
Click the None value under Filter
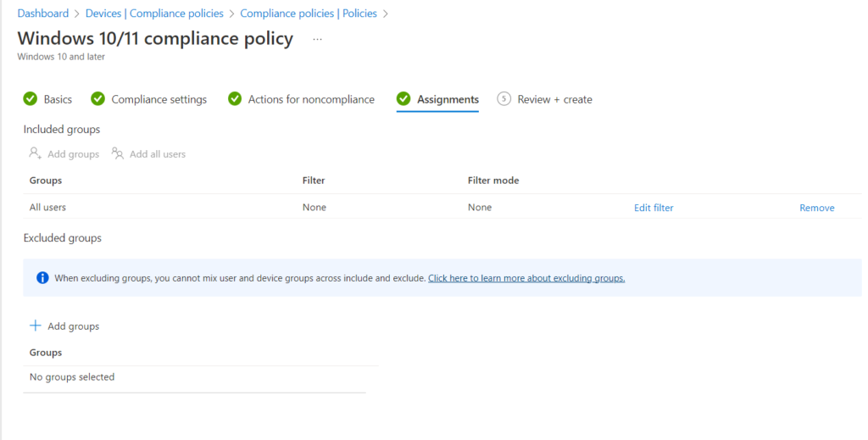pyautogui.click(x=314, y=207)
